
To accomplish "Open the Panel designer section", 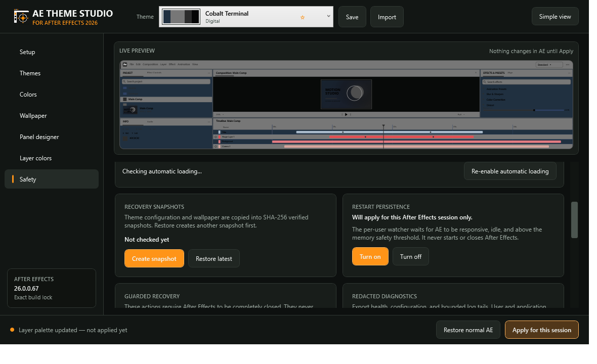I will (x=52, y=137).
